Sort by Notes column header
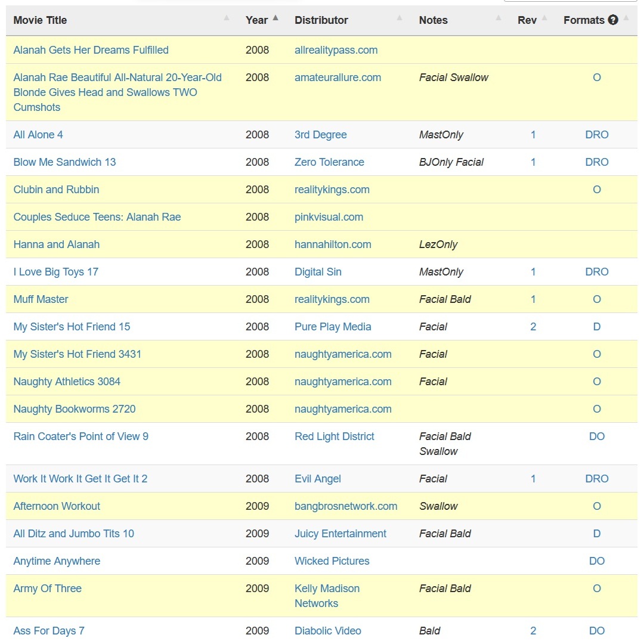644x644 pixels. pyautogui.click(x=434, y=20)
